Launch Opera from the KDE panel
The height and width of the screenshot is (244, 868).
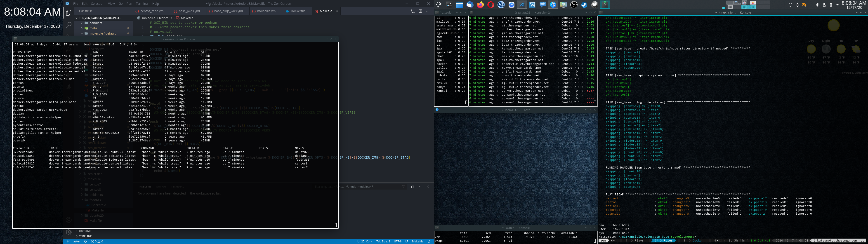click(491, 4)
